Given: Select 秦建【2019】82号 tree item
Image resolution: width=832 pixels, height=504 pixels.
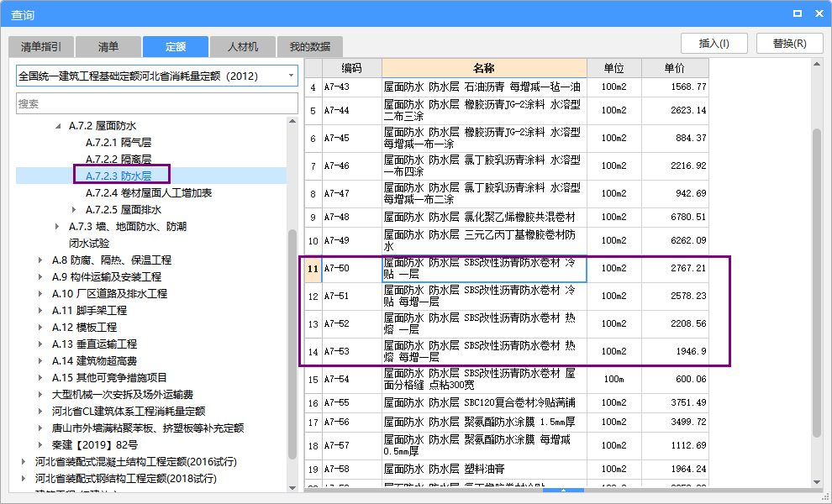Looking at the screenshot, I should point(94,445).
